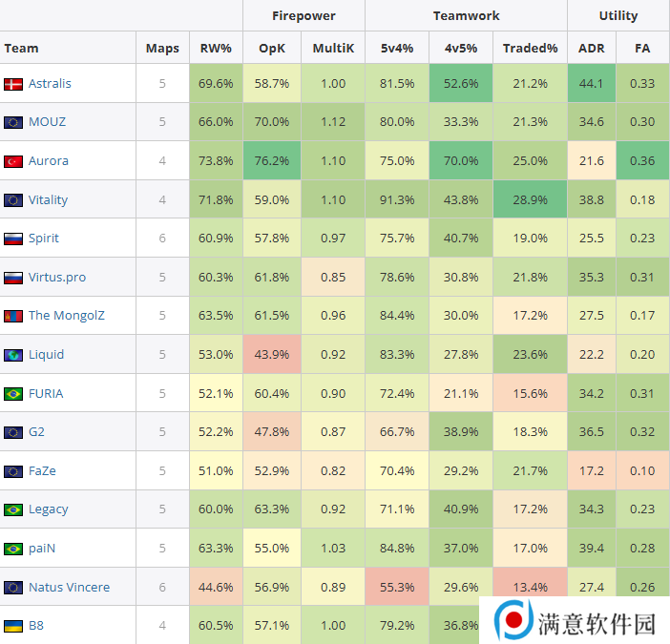670x644 pixels.
Task: Click the Liquid globe flag icon
Action: tap(13, 355)
